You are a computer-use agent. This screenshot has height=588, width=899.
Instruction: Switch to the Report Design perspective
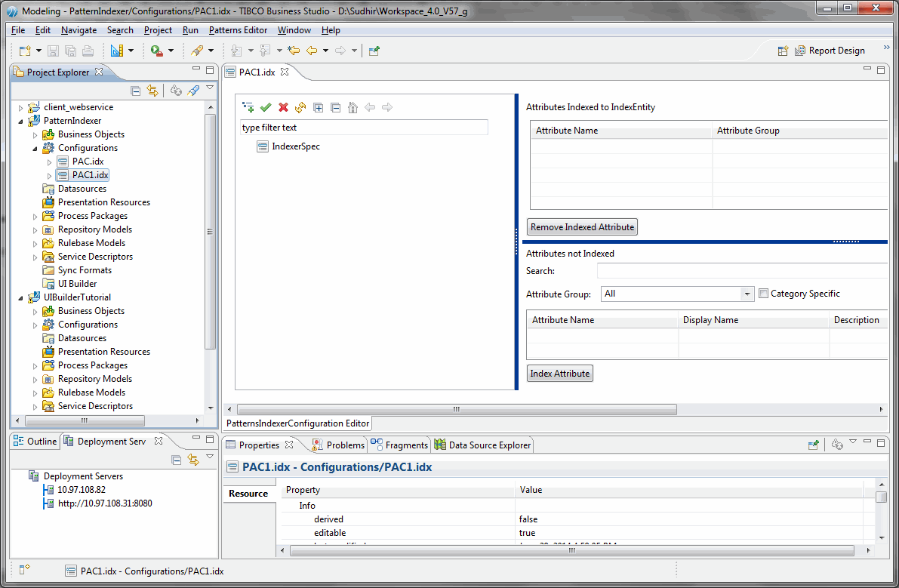(x=830, y=51)
